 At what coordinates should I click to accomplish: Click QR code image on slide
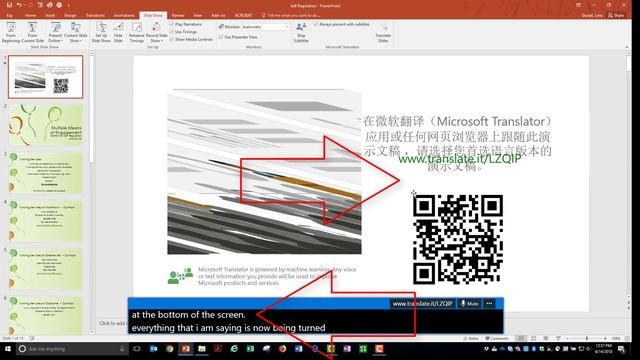(458, 240)
